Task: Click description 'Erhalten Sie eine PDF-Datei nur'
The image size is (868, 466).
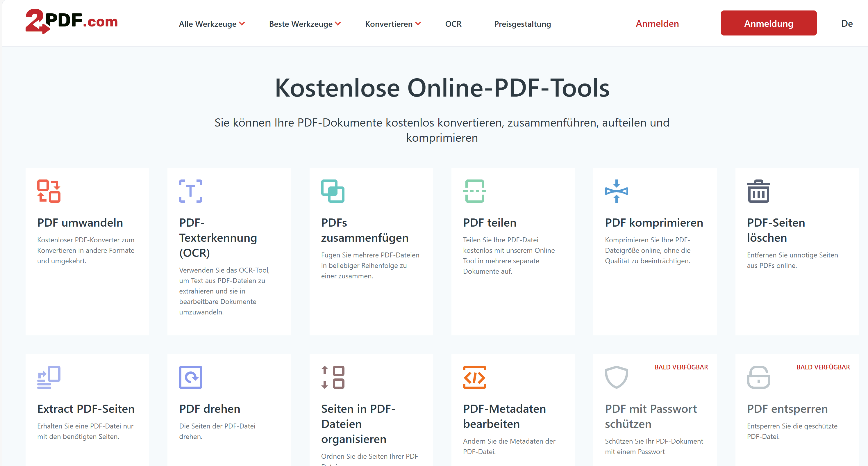Action: 85,431
